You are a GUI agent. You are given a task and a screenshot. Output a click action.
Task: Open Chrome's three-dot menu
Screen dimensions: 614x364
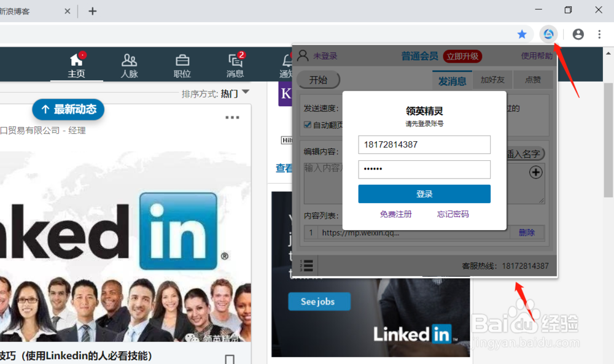(x=599, y=34)
